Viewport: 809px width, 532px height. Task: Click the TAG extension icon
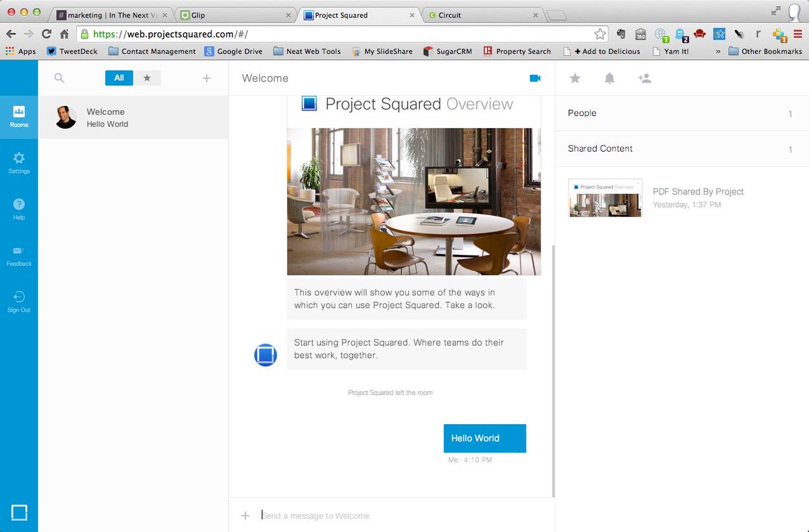click(640, 34)
